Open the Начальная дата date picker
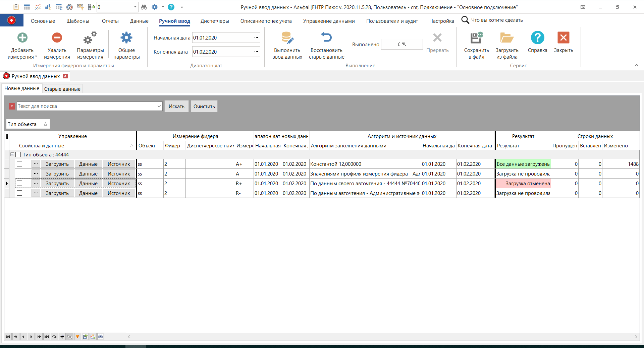 [256, 38]
